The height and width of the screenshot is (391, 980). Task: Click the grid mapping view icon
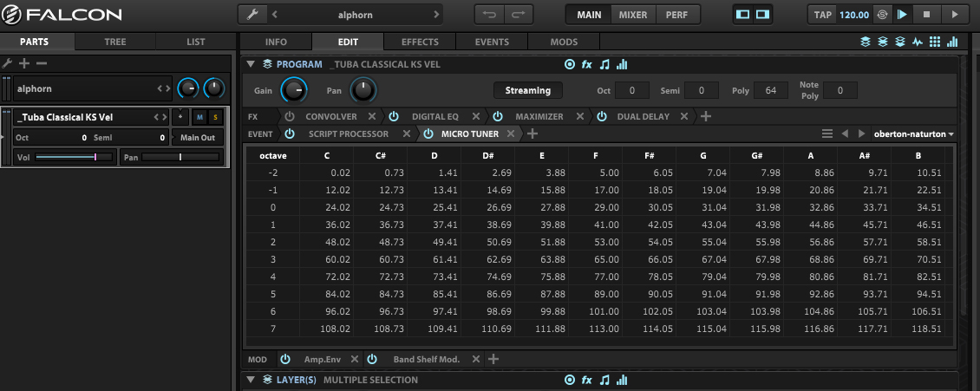pos(935,42)
